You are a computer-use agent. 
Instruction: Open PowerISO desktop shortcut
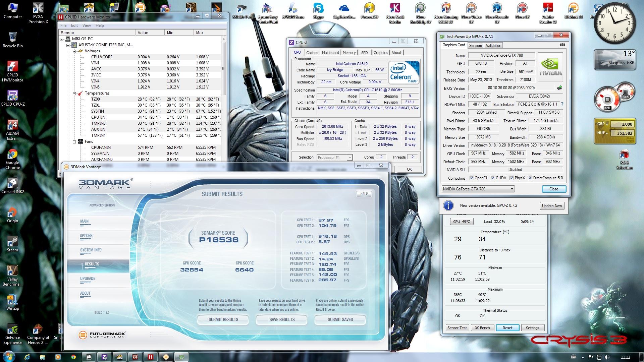[369, 11]
